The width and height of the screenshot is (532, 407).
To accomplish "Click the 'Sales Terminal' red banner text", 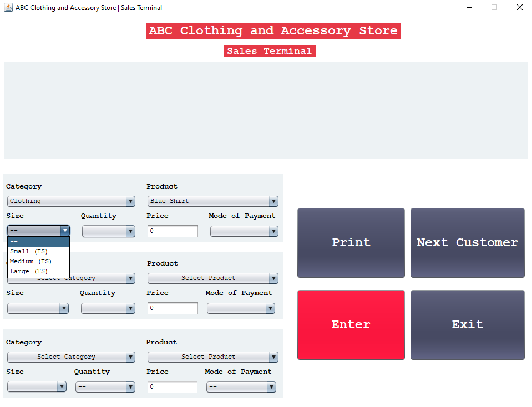I will (270, 51).
